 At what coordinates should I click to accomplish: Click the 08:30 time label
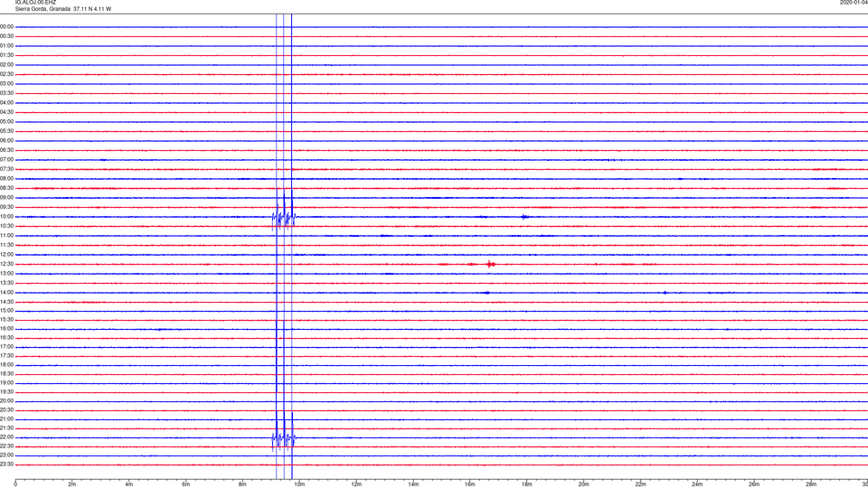pyautogui.click(x=6, y=188)
